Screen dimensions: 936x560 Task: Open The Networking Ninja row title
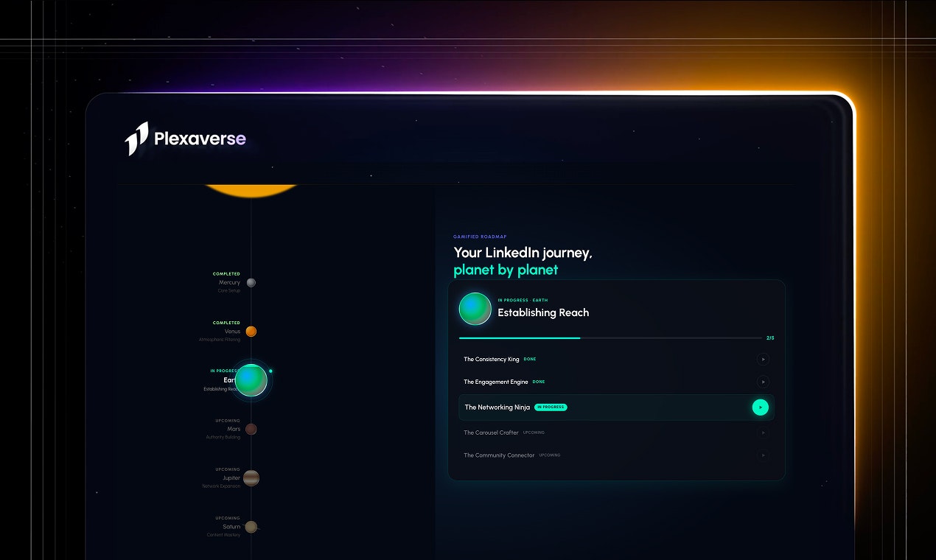click(x=497, y=407)
